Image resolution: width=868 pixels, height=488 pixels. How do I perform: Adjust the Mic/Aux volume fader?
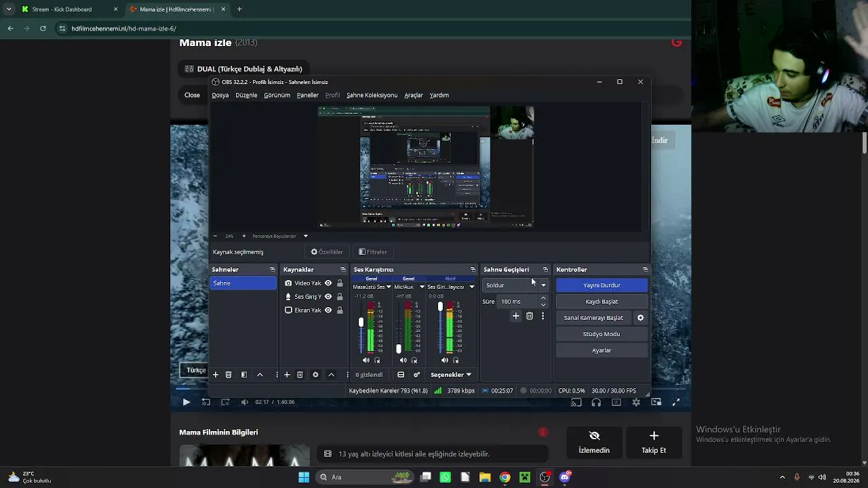(399, 348)
